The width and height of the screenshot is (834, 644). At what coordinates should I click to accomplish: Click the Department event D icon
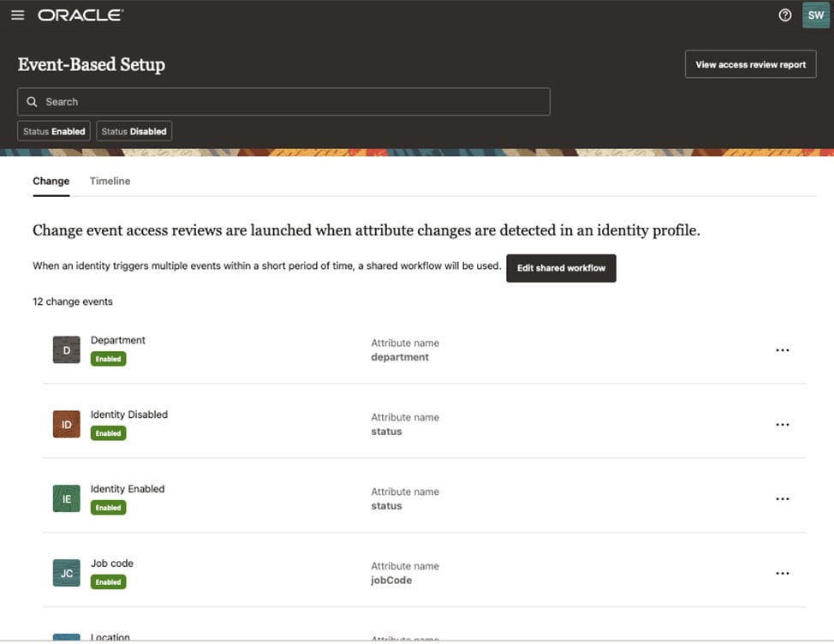(x=66, y=349)
